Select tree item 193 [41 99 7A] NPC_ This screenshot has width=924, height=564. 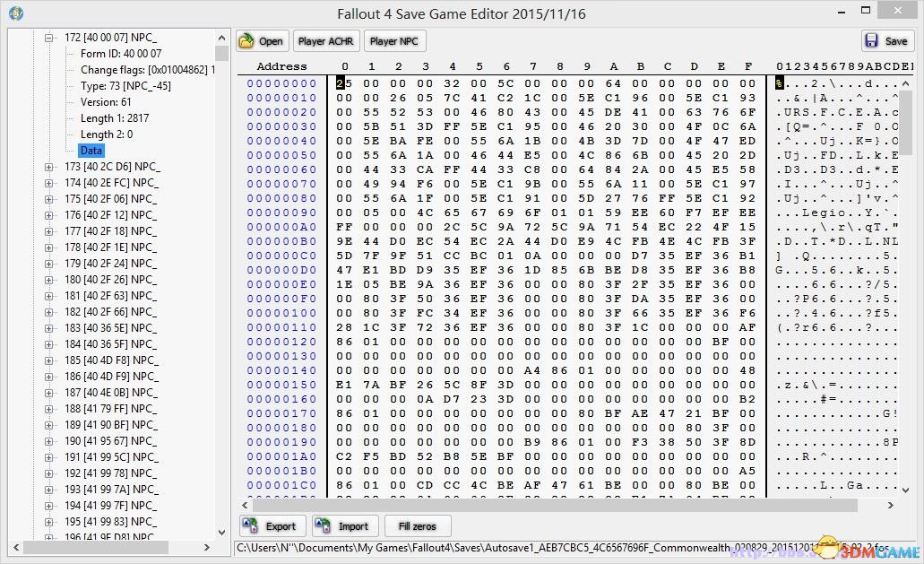coord(111,490)
